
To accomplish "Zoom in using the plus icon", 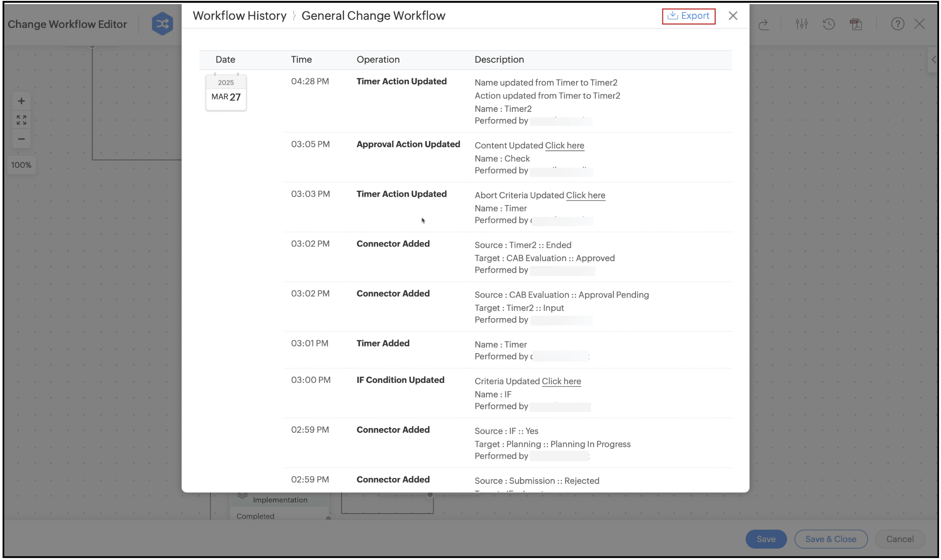I will click(x=22, y=101).
